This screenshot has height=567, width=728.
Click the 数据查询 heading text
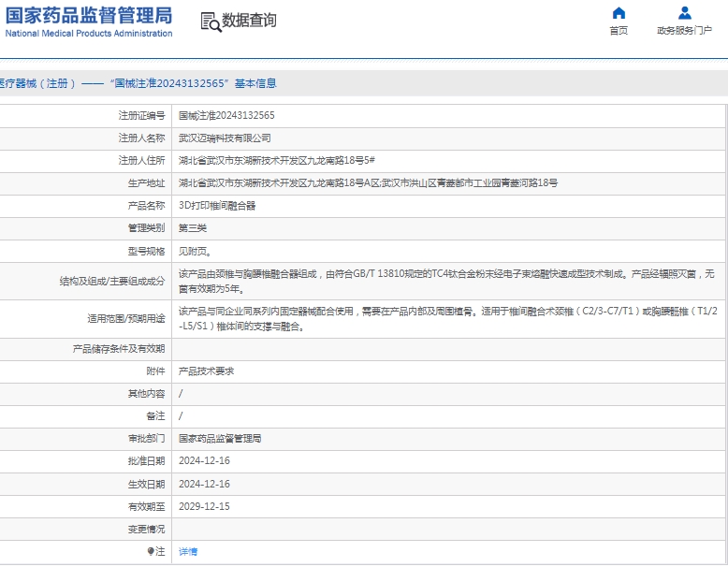249,21
